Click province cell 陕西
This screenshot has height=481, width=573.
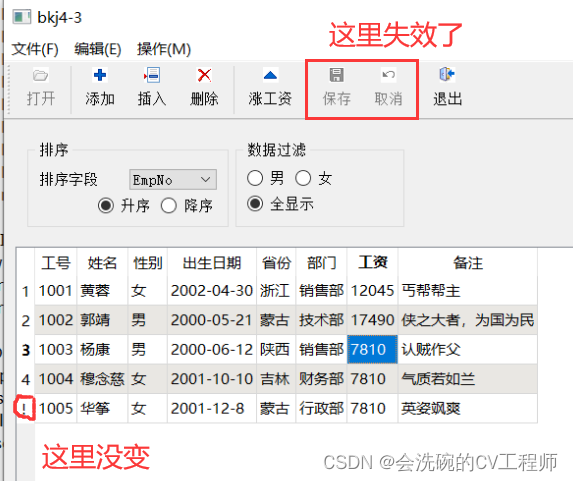coord(276,349)
